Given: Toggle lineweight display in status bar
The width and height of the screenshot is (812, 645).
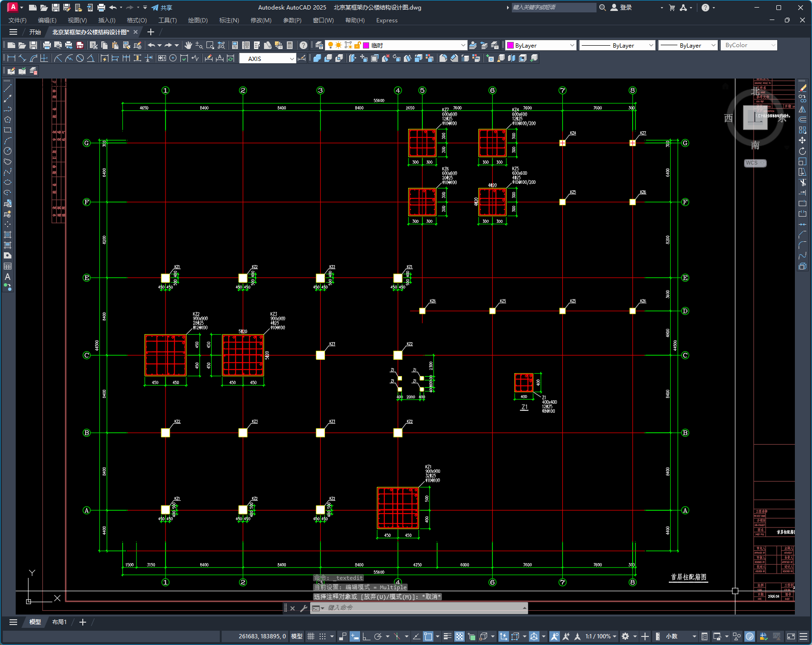Looking at the screenshot, I should pos(448,636).
